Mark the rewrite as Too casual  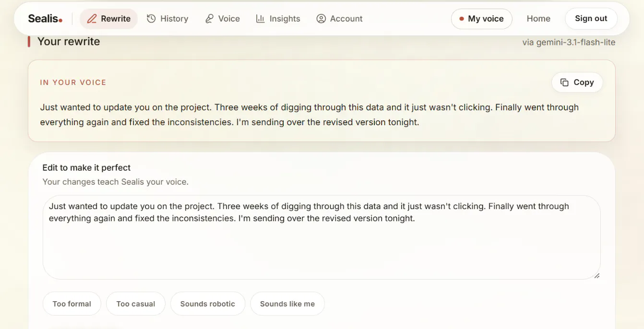point(136,304)
